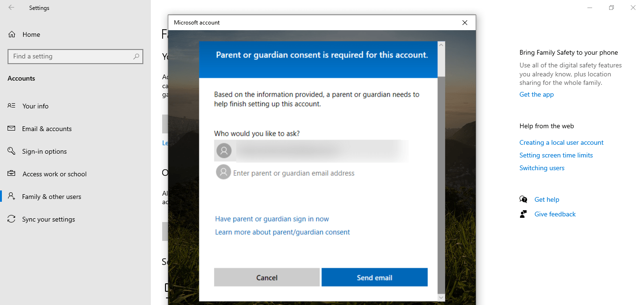Click the Help from the web heading

[547, 126]
